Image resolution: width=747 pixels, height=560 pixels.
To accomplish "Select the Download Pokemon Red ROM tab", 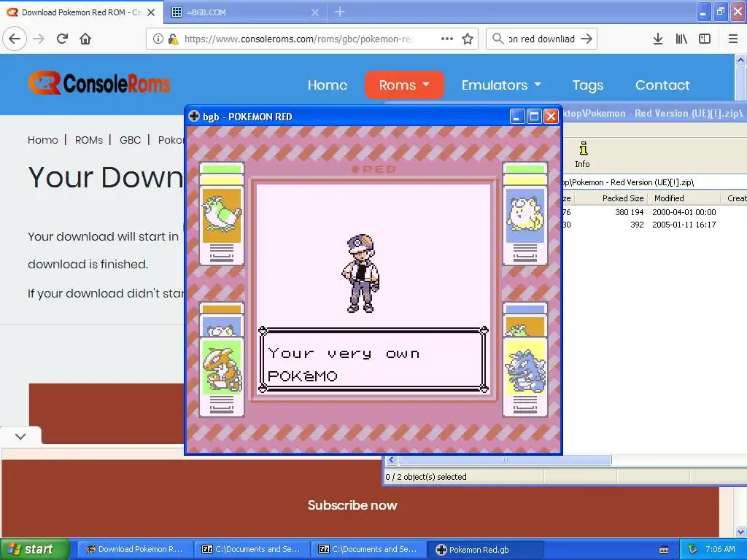I will point(81,12).
